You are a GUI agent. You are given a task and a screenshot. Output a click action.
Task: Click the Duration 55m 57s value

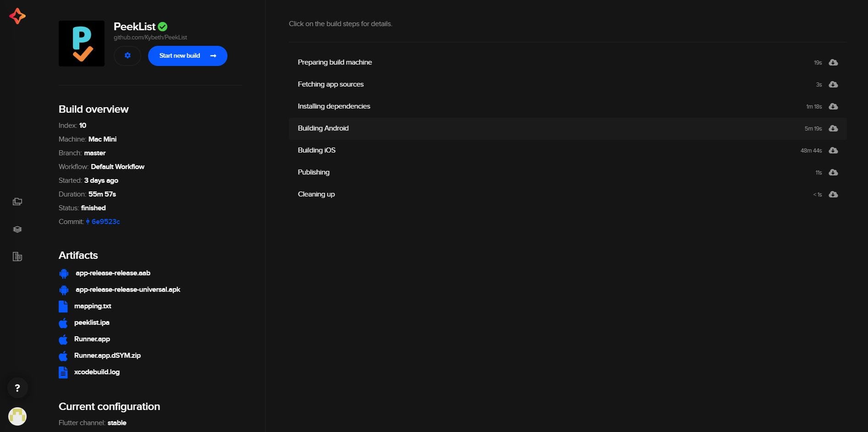tap(102, 194)
